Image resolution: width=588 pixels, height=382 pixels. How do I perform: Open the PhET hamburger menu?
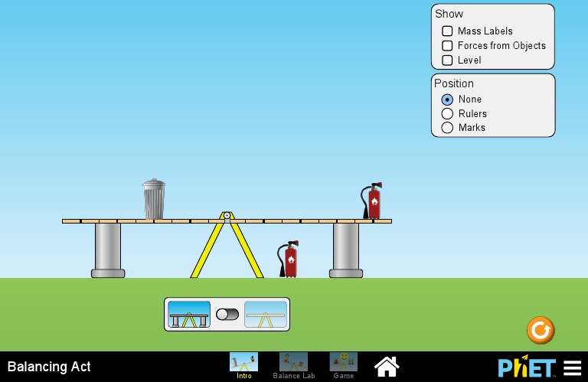(572, 367)
